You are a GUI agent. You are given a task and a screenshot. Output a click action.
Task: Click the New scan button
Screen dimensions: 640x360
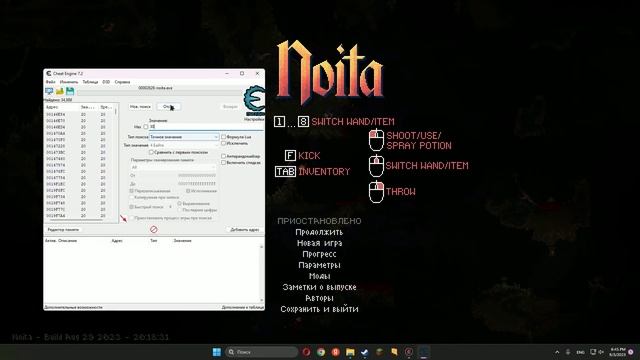140,107
